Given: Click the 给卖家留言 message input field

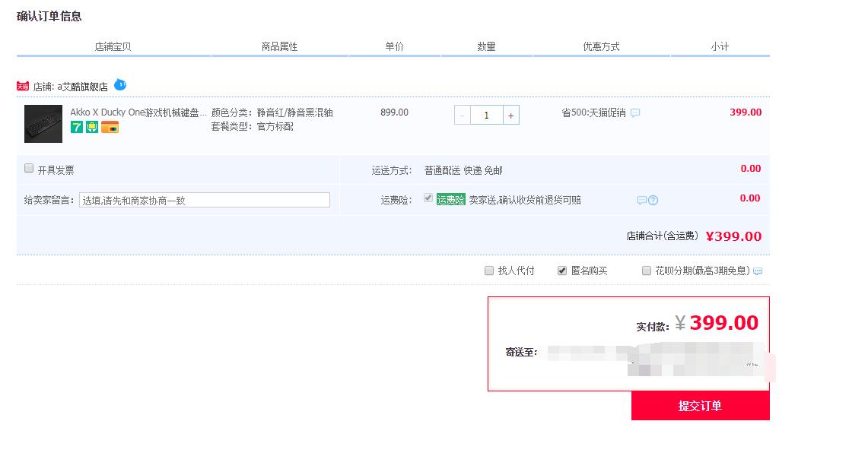Looking at the screenshot, I should [x=205, y=200].
